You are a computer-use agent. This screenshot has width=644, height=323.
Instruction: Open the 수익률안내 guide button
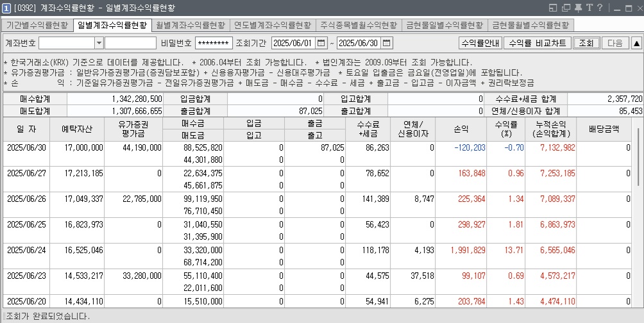click(480, 43)
